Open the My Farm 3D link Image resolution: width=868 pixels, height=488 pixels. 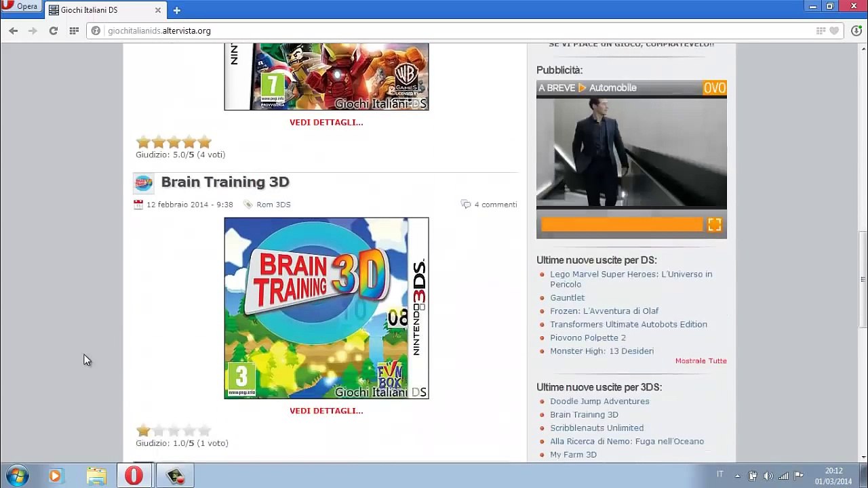574,455
